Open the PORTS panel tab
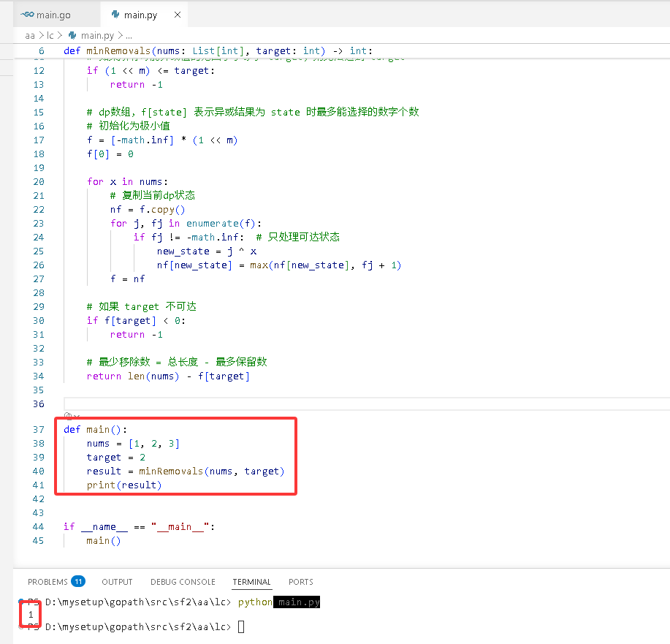670x644 pixels. tap(301, 582)
